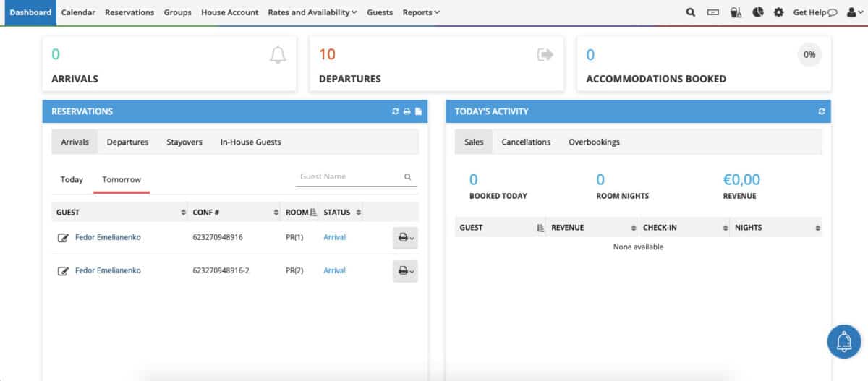Refresh the Reservations panel
The height and width of the screenshot is (381, 868).
click(396, 111)
